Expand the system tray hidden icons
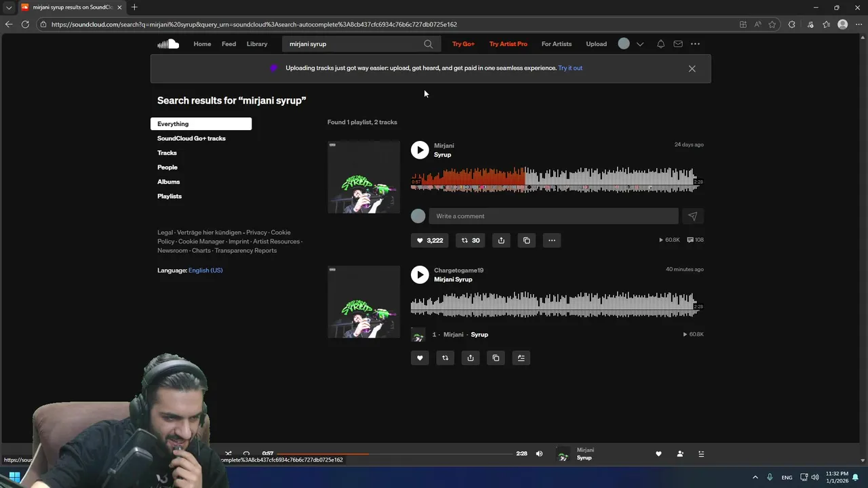 tap(755, 477)
